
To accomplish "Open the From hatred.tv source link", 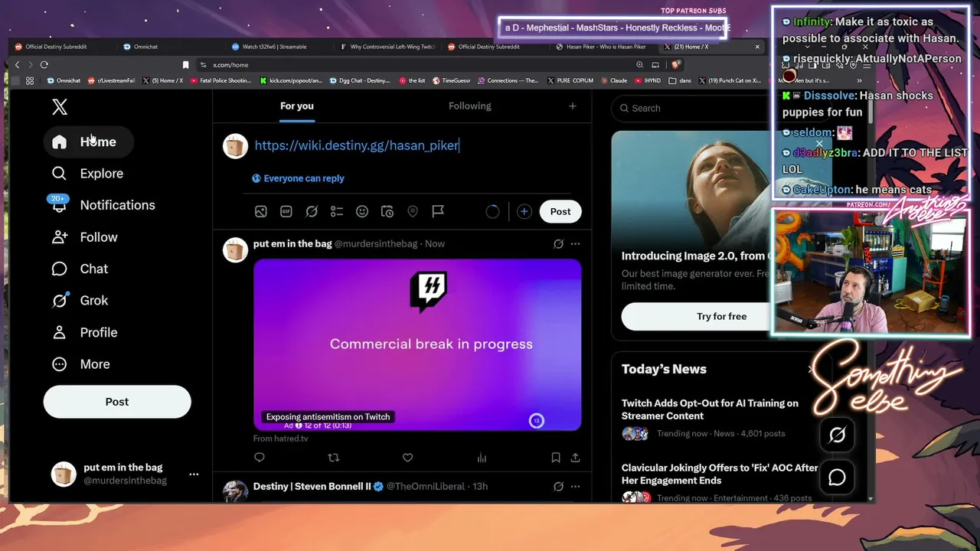I will pos(280,439).
